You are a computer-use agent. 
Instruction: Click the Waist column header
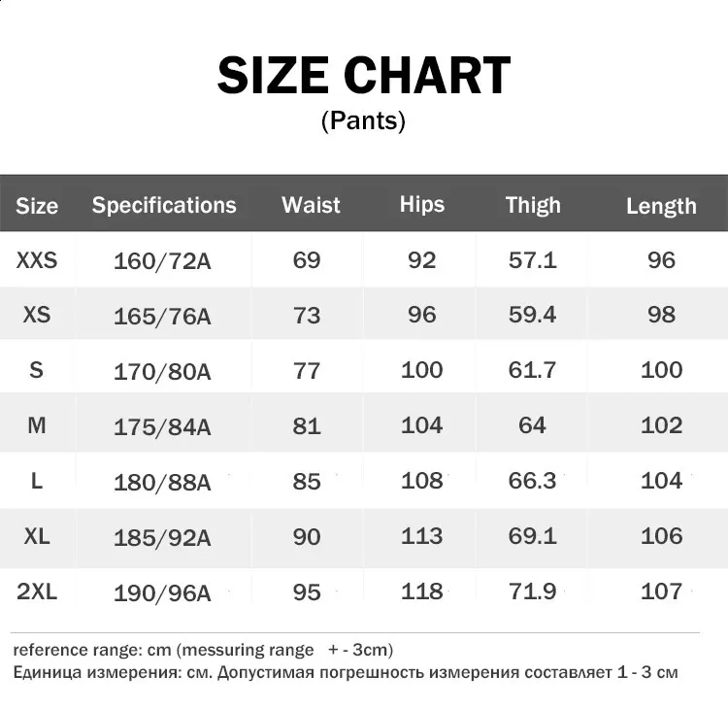(311, 205)
